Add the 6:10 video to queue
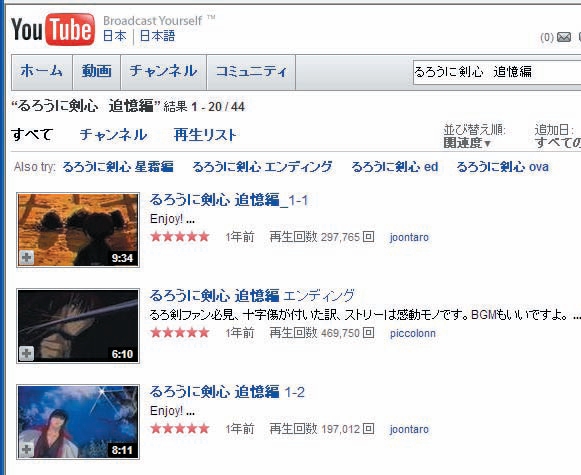The image size is (581, 475). click(27, 353)
